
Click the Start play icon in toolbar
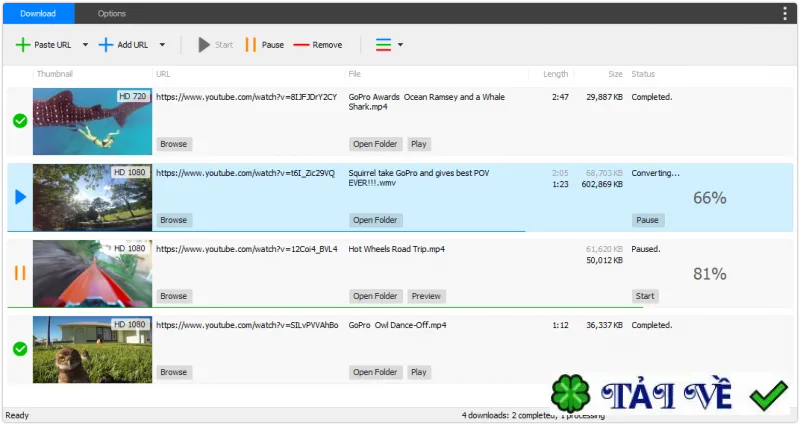(204, 45)
